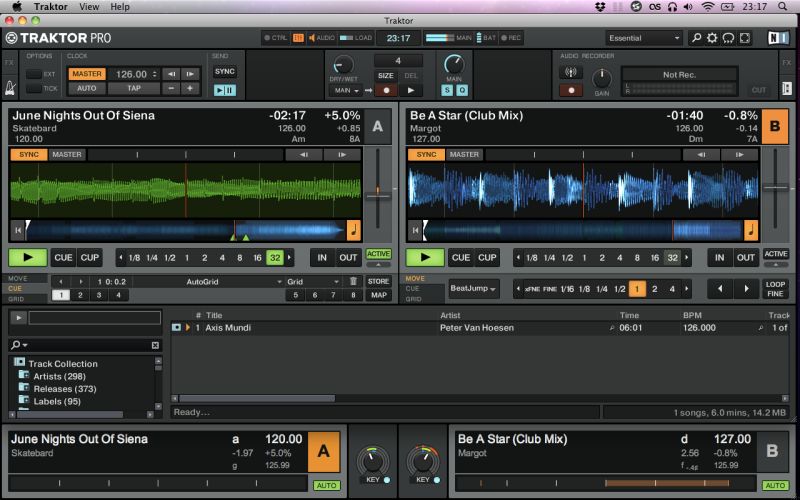Start audio recording with red record button

tap(570, 90)
